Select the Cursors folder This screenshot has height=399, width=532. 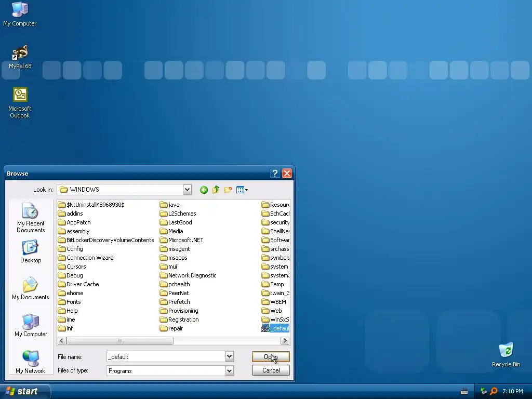pyautogui.click(x=72, y=267)
